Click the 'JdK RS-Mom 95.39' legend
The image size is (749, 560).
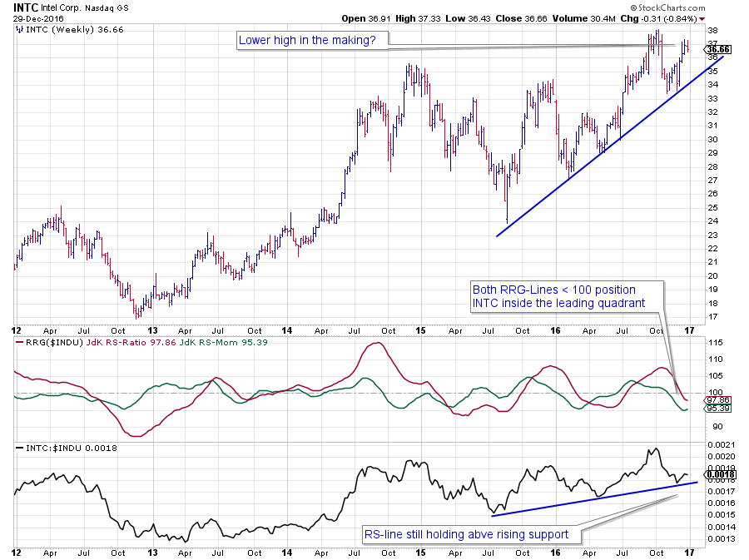click(223, 343)
